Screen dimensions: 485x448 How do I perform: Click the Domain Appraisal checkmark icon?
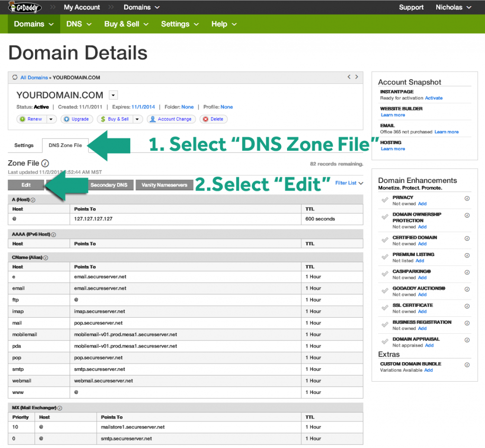click(x=385, y=341)
